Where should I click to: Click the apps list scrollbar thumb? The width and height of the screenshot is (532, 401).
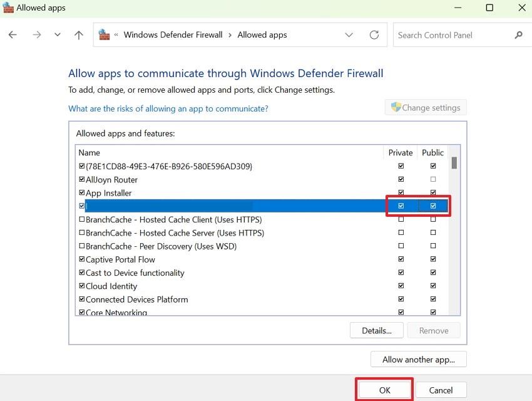tap(454, 163)
